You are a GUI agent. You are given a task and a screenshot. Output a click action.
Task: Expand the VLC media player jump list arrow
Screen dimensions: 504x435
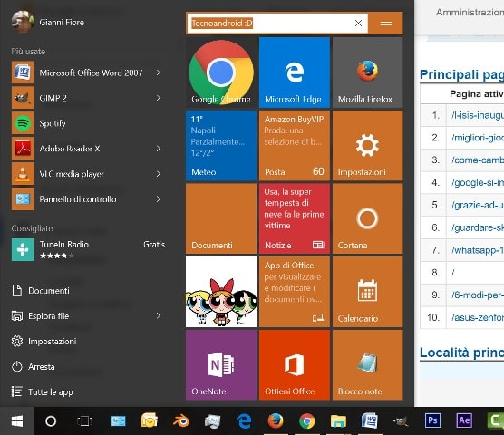158,174
